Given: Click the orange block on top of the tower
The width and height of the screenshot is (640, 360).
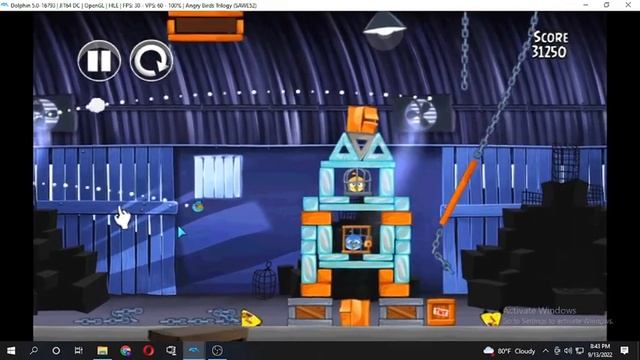Looking at the screenshot, I should coord(362,120).
